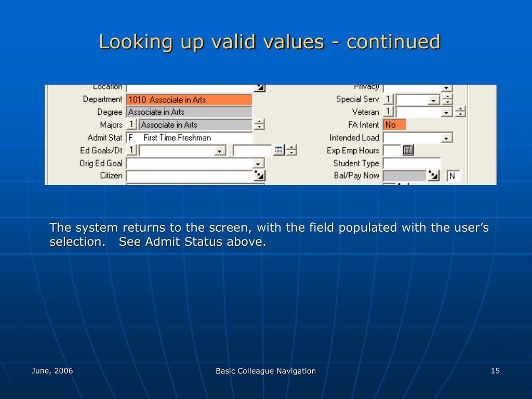Open the Veteran dropdown arrow
The image size is (532, 399).
point(446,112)
